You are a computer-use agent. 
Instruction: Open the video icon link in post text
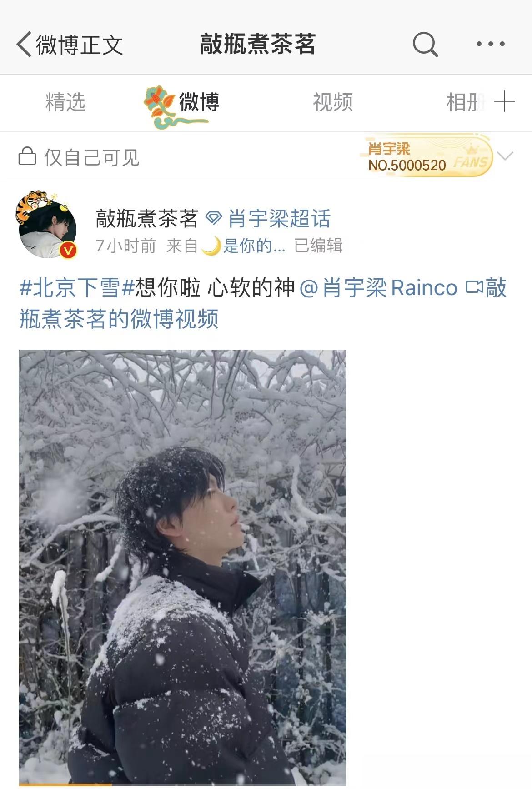474,287
